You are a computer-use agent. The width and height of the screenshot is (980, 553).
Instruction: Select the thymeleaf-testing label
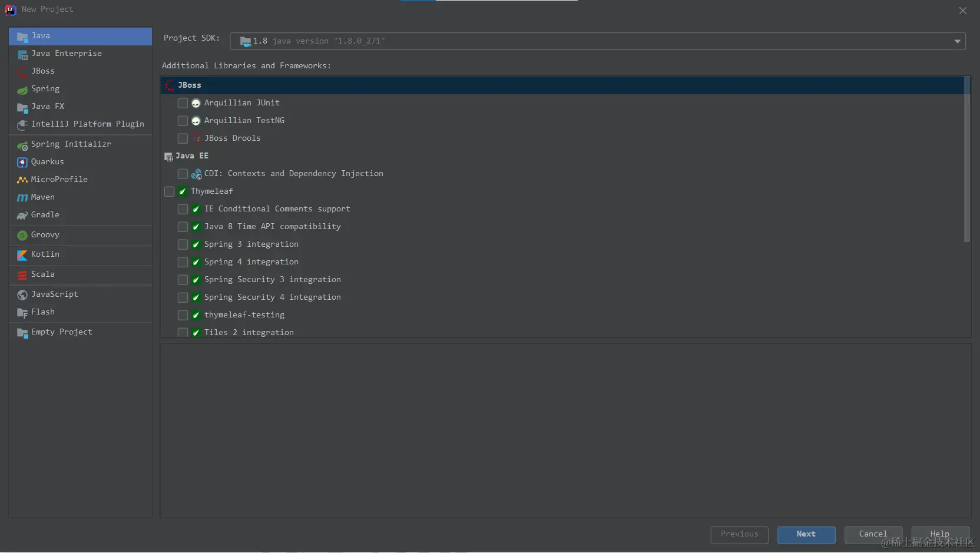point(244,315)
